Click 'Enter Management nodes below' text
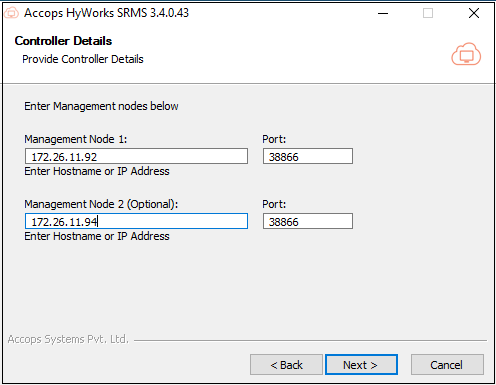This screenshot has width=496, height=385. 101,106
